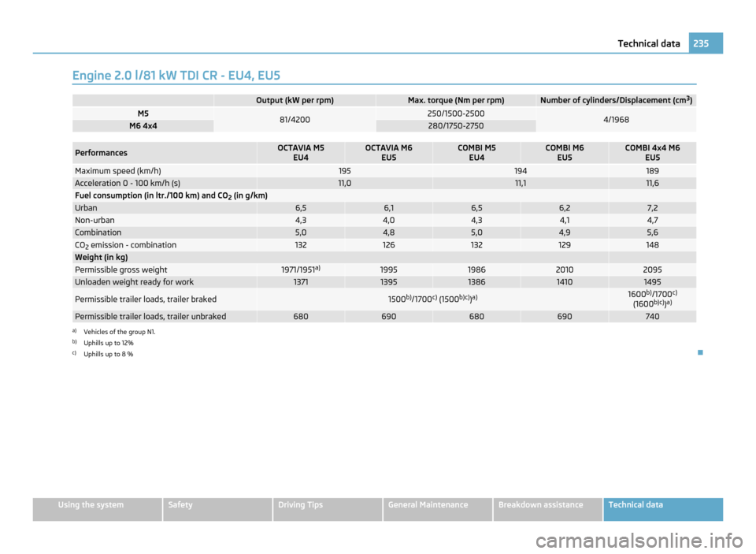Open the Driving Tips tab

coord(328,509)
